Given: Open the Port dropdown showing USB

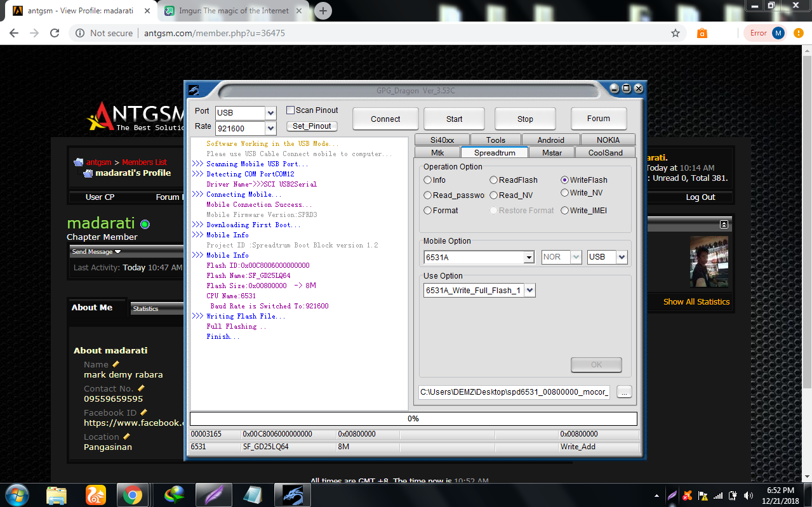Looking at the screenshot, I should point(270,113).
